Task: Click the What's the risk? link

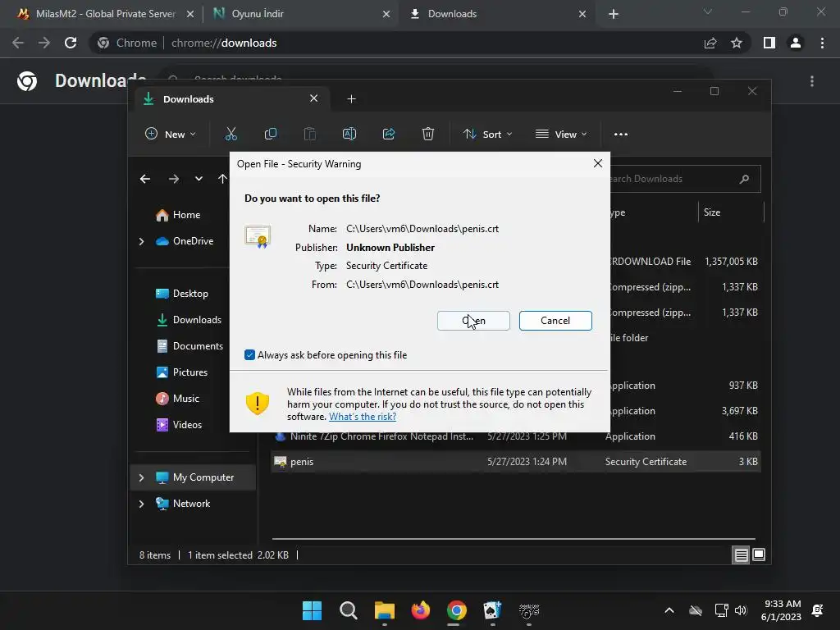Action: (363, 417)
